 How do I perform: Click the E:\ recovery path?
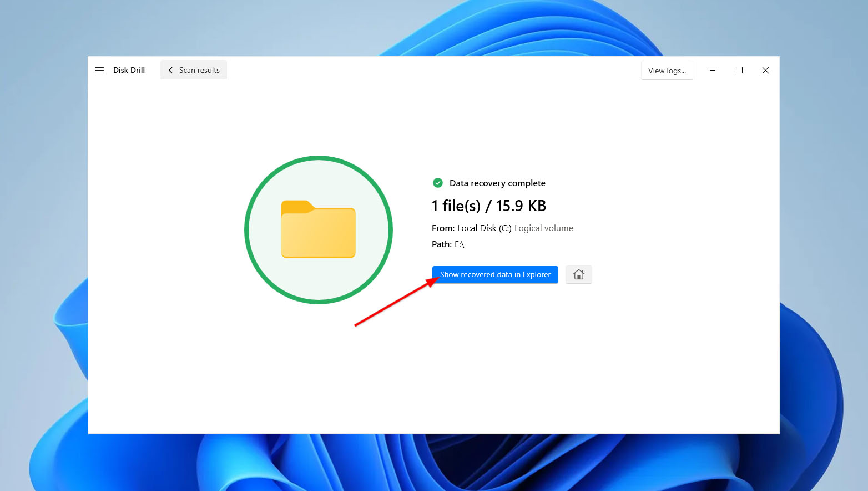tap(459, 244)
